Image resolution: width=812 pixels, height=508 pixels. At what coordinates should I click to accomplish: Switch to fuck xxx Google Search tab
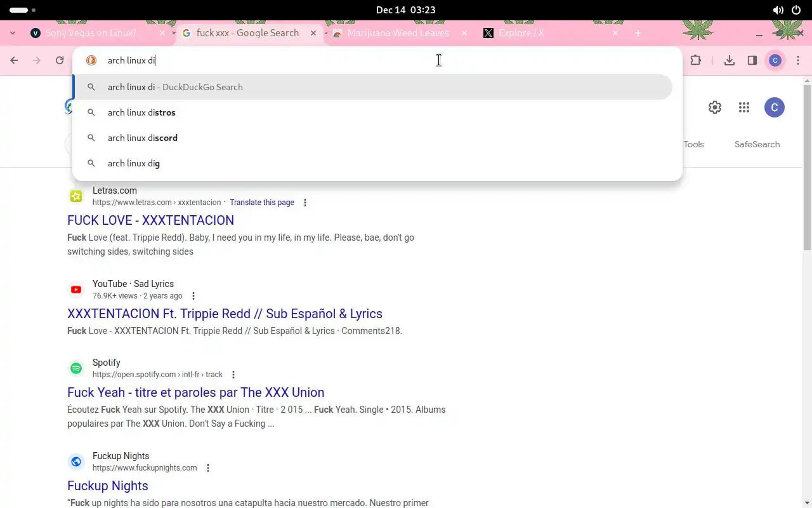point(249,33)
